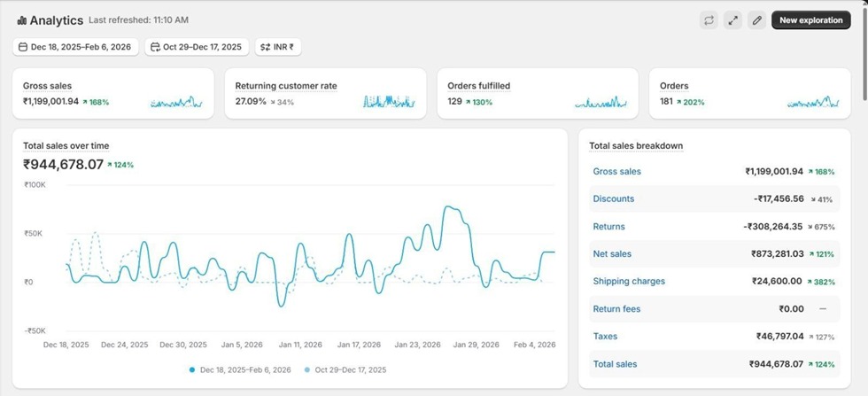868x396 pixels.
Task: Click the fullscreen expand icon
Action: point(732,20)
